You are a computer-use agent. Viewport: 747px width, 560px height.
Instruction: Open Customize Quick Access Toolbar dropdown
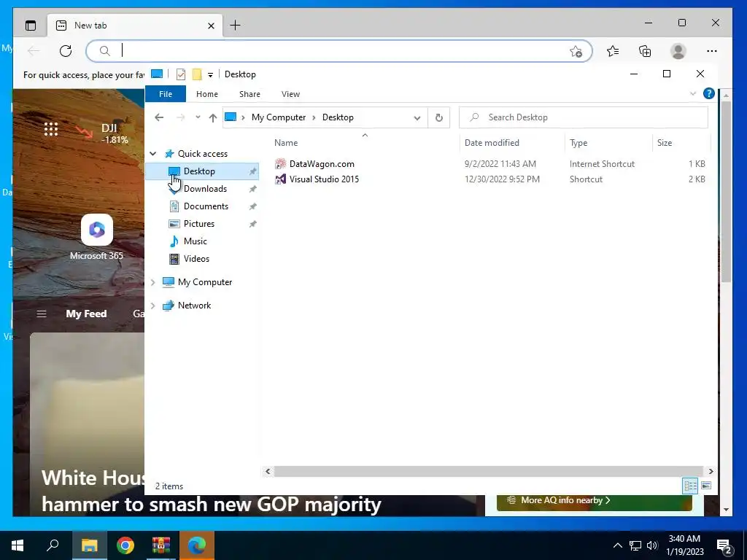coord(210,75)
